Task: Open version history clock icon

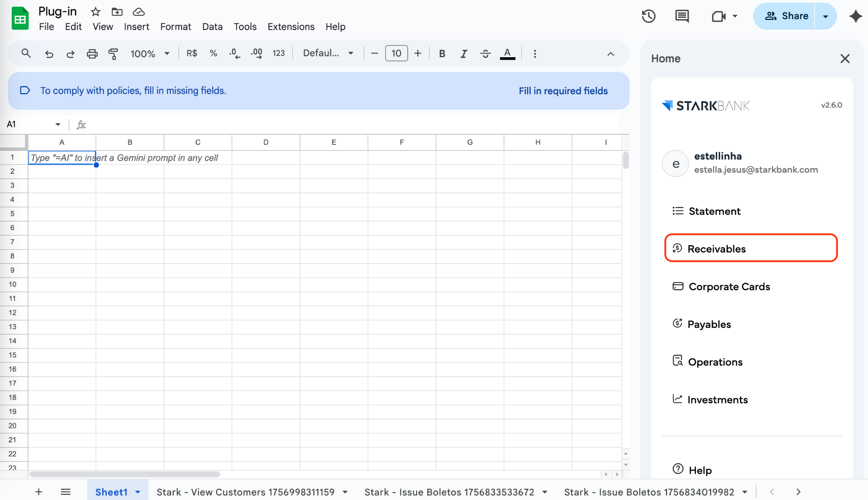Action: point(648,17)
